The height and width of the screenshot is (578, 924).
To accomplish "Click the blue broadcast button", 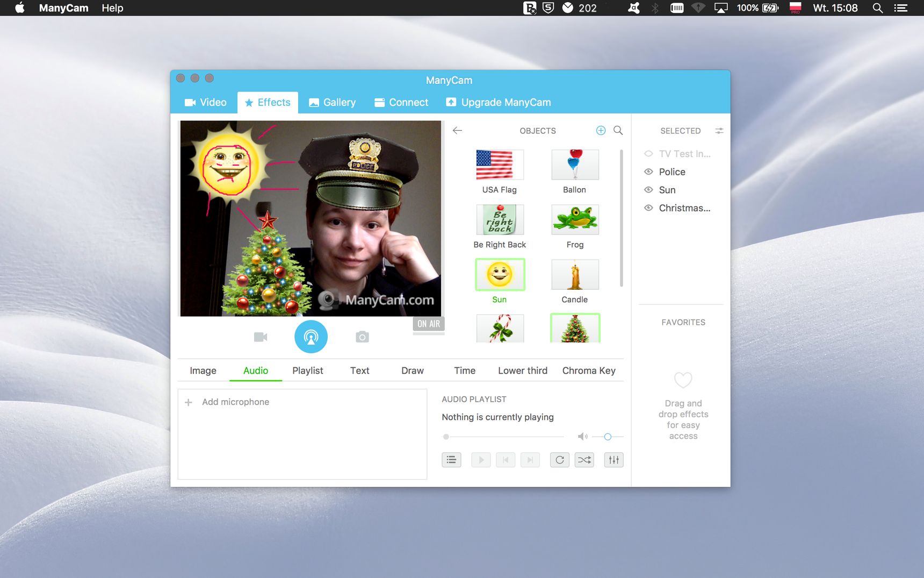I will pyautogui.click(x=311, y=337).
